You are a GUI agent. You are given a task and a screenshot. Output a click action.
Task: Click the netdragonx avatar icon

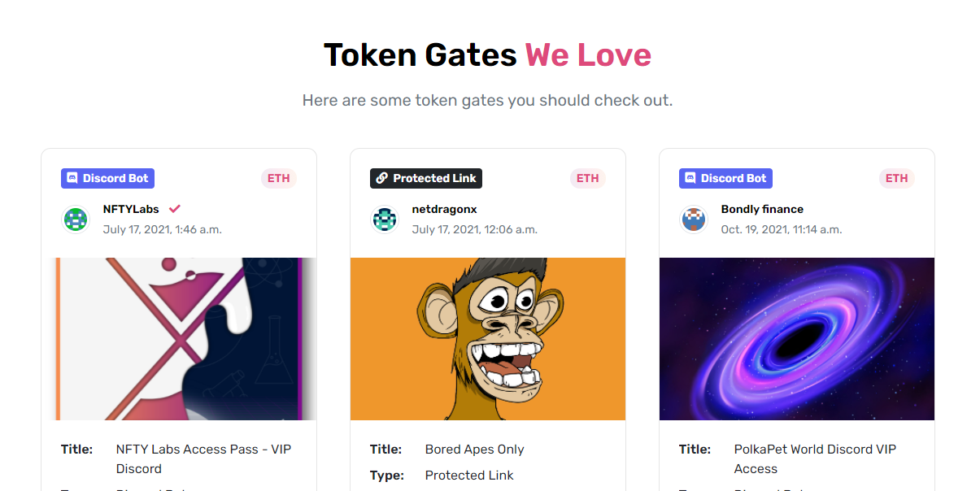pyautogui.click(x=385, y=219)
